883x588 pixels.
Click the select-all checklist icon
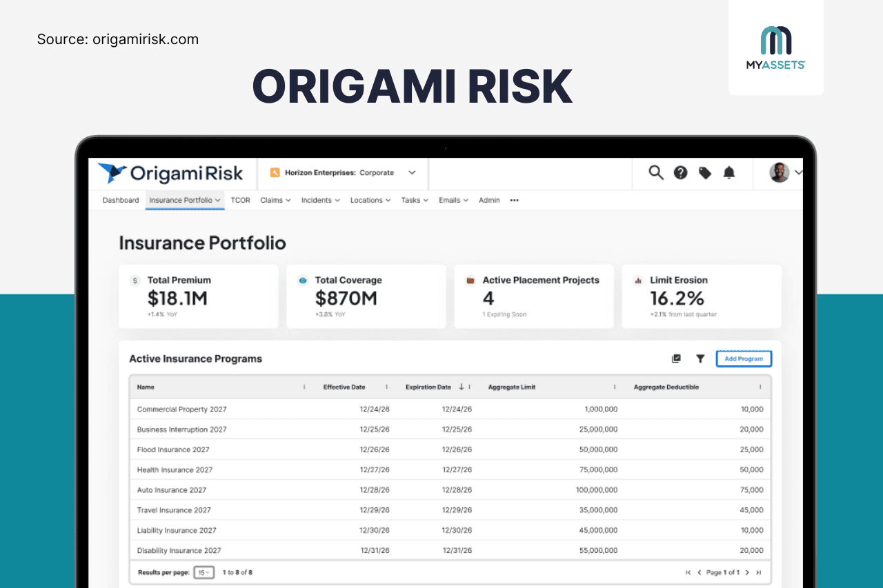pyautogui.click(x=676, y=358)
